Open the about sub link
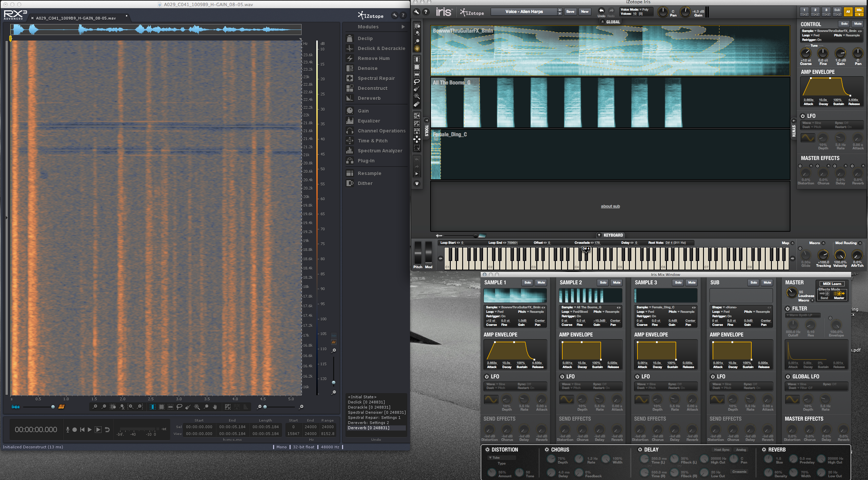The height and width of the screenshot is (480, 868). point(610,206)
